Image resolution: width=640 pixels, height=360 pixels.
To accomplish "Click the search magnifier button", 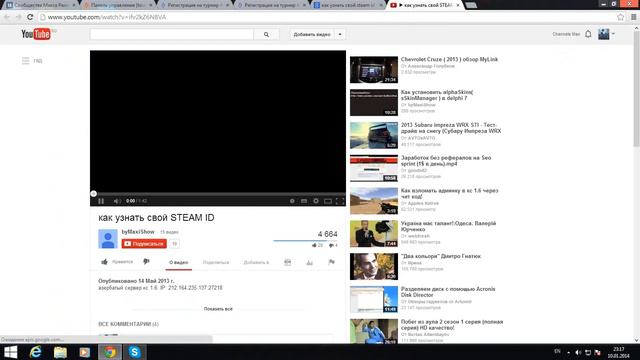I will click(x=266, y=35).
